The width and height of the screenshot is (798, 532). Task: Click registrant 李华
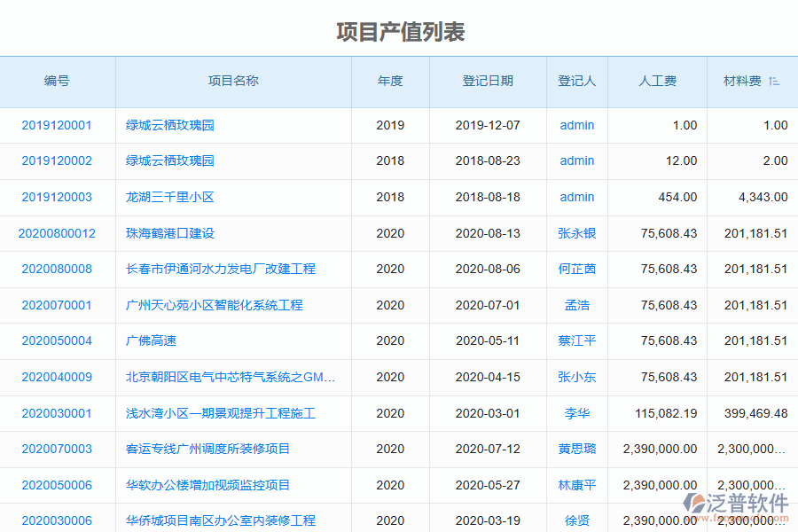576,413
